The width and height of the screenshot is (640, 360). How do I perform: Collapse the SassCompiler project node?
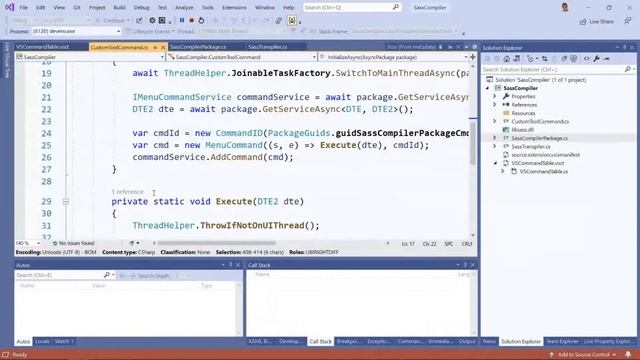pyautogui.click(x=487, y=88)
